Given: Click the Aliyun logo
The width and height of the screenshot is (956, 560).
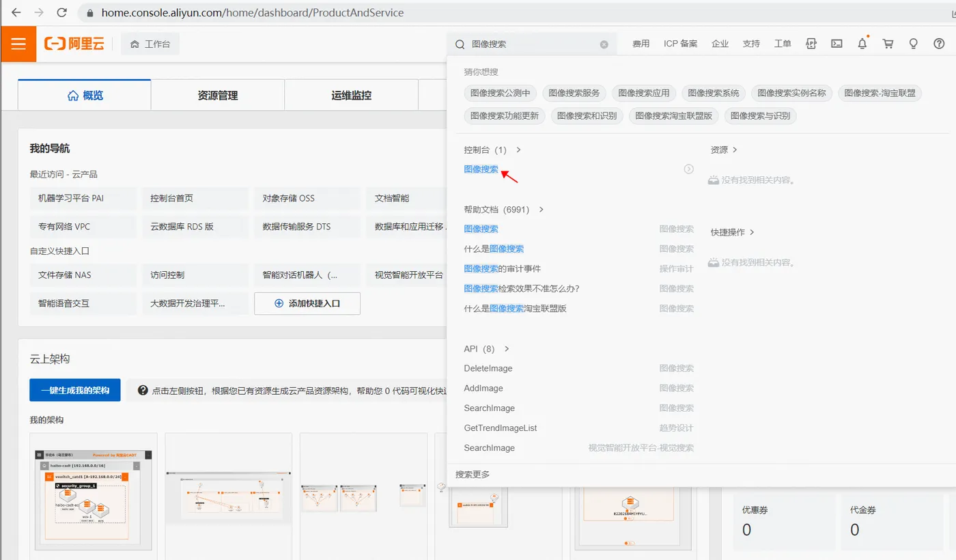Looking at the screenshot, I should click(x=74, y=44).
